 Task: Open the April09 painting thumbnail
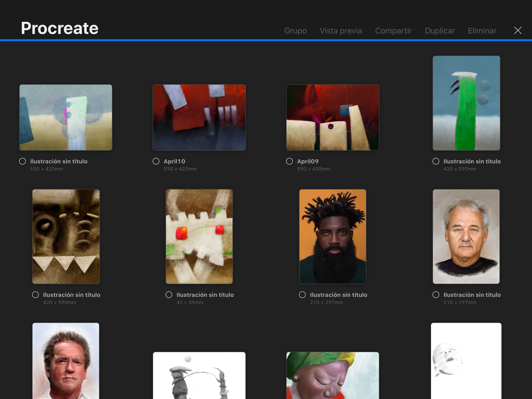point(333,117)
